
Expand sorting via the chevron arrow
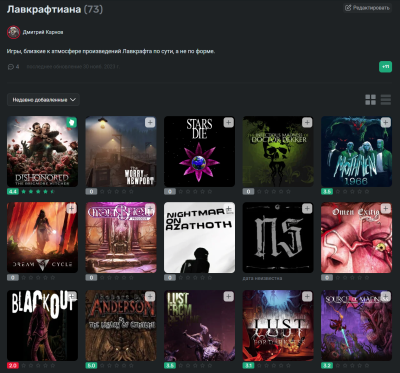click(x=73, y=100)
